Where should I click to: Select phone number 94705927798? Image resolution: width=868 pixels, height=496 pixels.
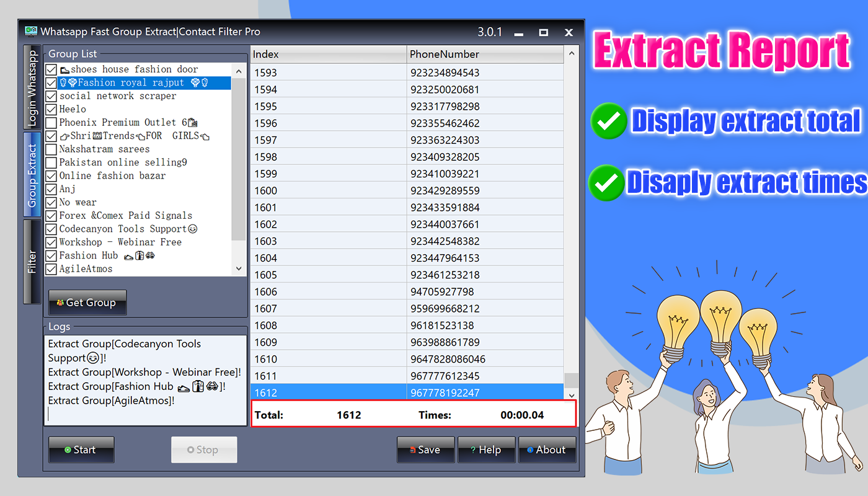coord(485,291)
